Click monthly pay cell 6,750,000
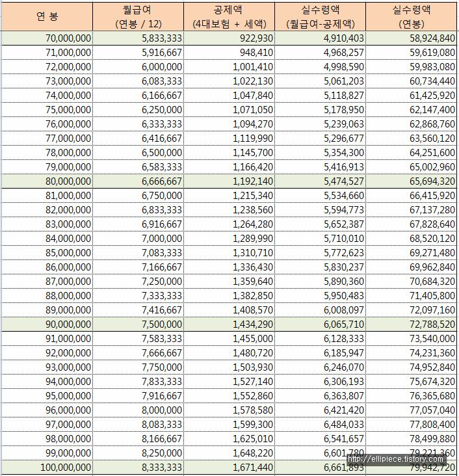The width and height of the screenshot is (459, 476). pyautogui.click(x=138, y=196)
